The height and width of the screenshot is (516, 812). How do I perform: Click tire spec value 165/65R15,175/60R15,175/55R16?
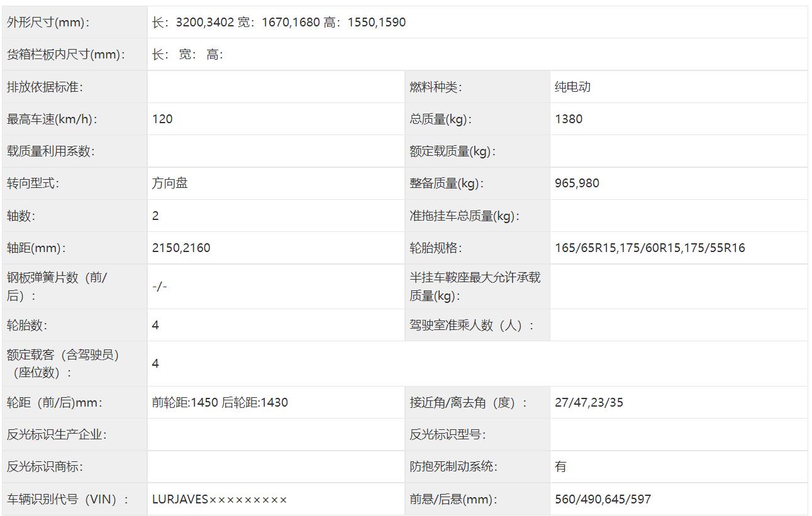650,248
